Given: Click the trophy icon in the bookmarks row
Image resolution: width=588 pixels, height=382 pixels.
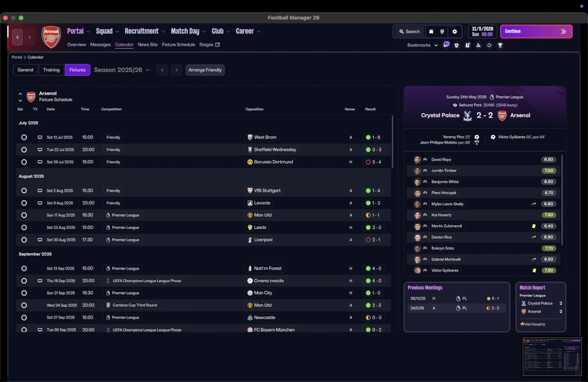Looking at the screenshot, I should point(500,45).
